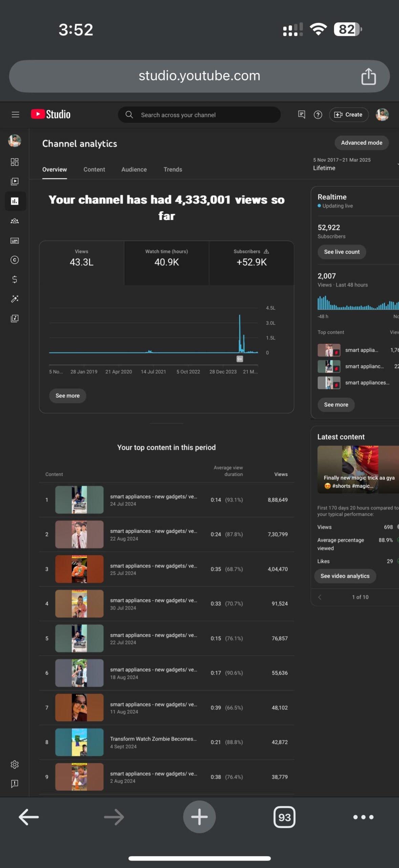
Task: Click the 9+ marker on chart timeline
Action: (x=239, y=359)
